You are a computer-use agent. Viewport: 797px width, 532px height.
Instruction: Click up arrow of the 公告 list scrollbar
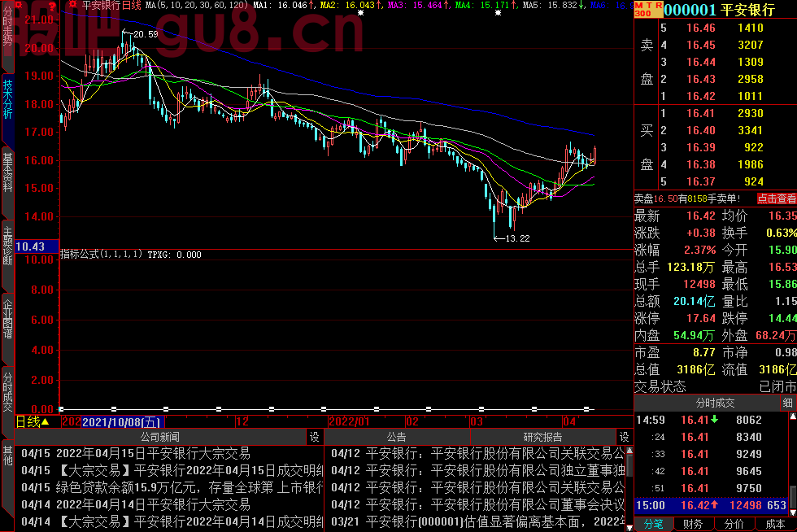(629, 450)
